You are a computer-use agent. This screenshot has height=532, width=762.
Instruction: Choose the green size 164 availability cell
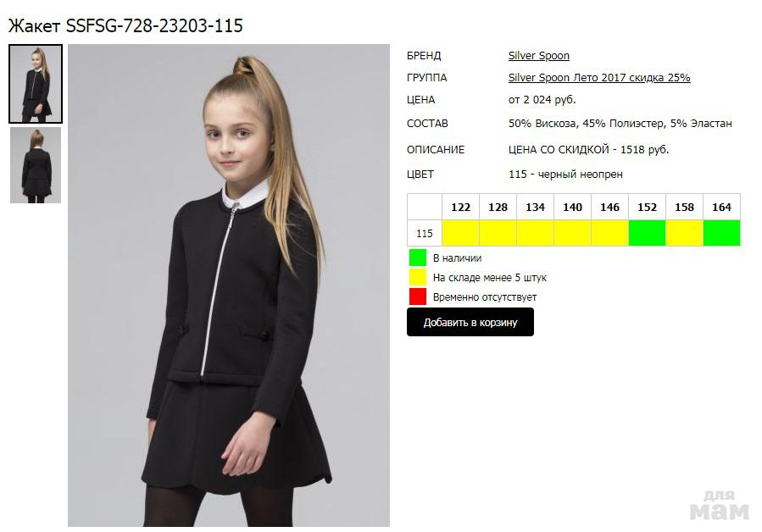pos(721,233)
